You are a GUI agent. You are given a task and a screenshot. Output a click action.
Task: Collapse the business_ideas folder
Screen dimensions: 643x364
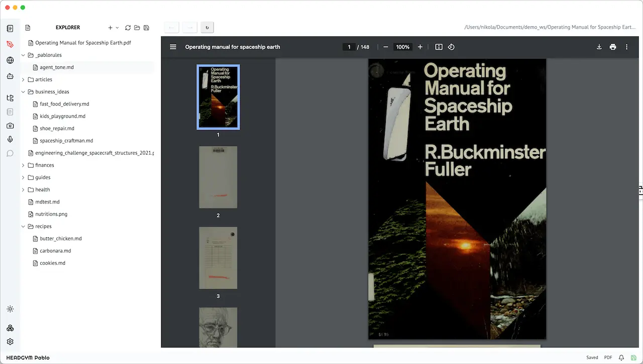coord(23,92)
